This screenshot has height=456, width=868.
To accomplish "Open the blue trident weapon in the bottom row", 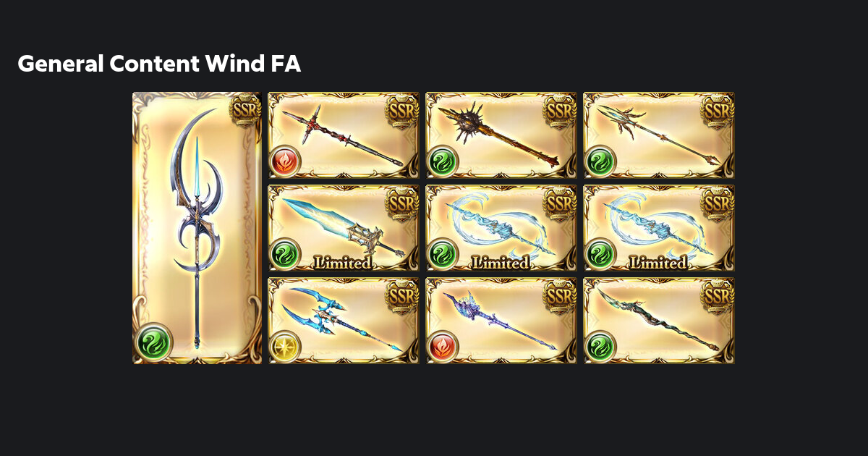I will (344, 321).
